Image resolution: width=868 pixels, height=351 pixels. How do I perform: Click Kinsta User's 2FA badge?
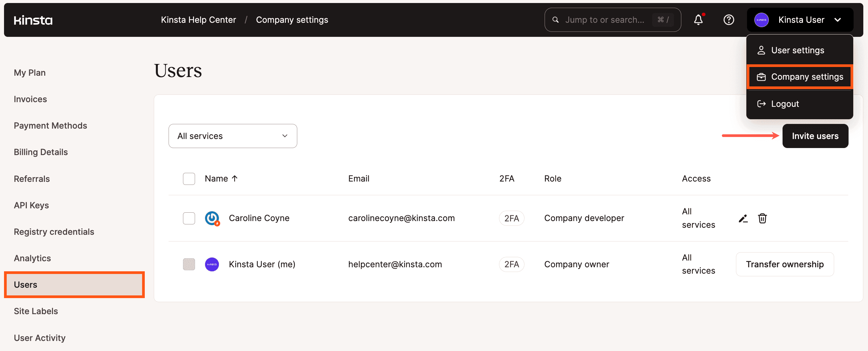point(511,265)
